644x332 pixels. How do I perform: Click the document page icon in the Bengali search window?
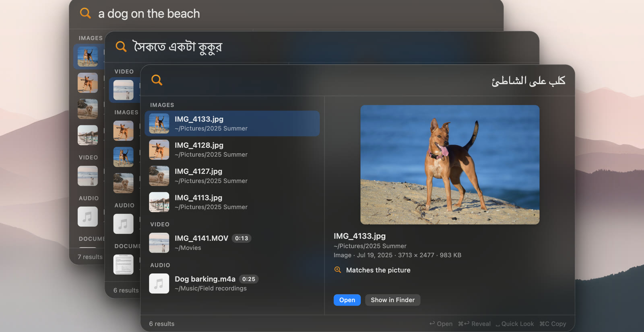click(123, 264)
